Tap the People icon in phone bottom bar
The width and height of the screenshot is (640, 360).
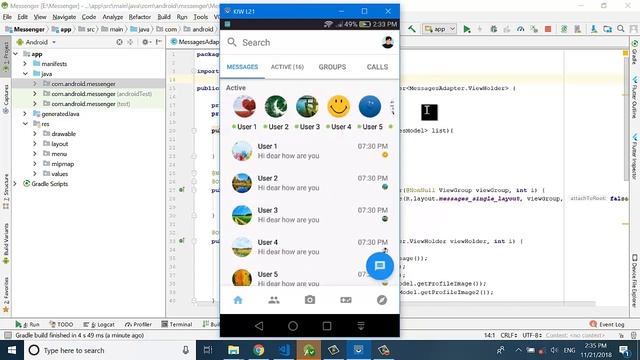click(274, 300)
